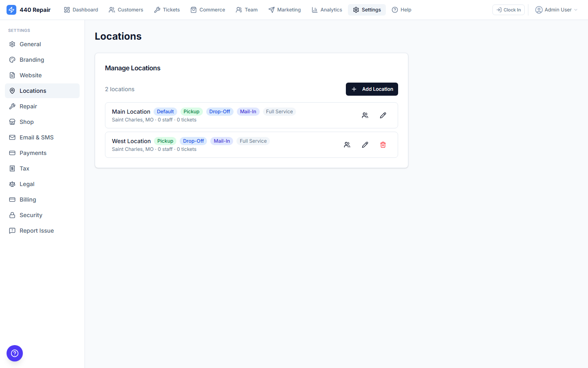The image size is (588, 368).
Task: Expand the Admin User dropdown chevron
Action: pos(576,10)
